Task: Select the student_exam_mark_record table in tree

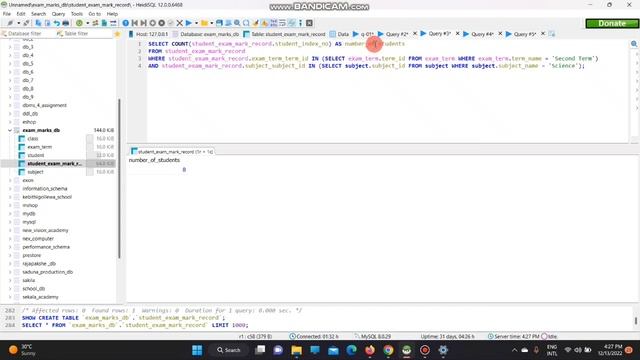Action: [54, 164]
